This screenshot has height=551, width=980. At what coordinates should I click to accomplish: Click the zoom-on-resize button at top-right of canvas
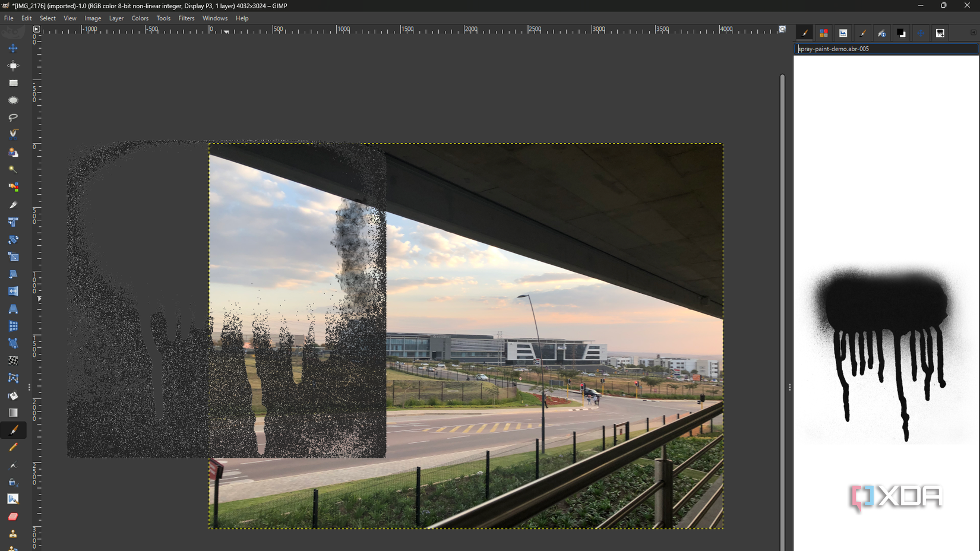click(x=783, y=29)
